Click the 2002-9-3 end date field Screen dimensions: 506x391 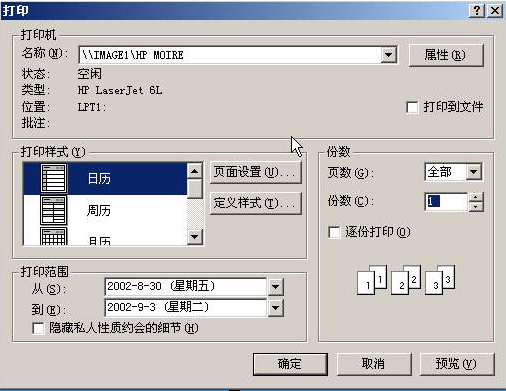tap(186, 307)
